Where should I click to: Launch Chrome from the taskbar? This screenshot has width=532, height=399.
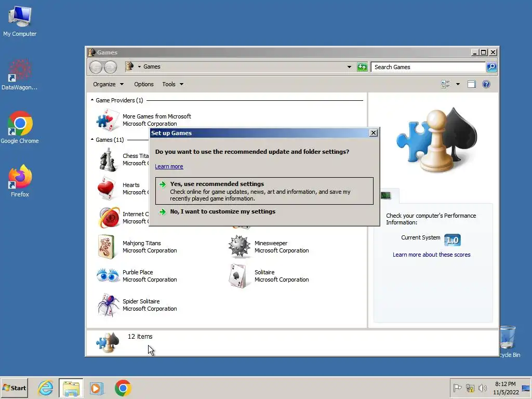coord(123,388)
